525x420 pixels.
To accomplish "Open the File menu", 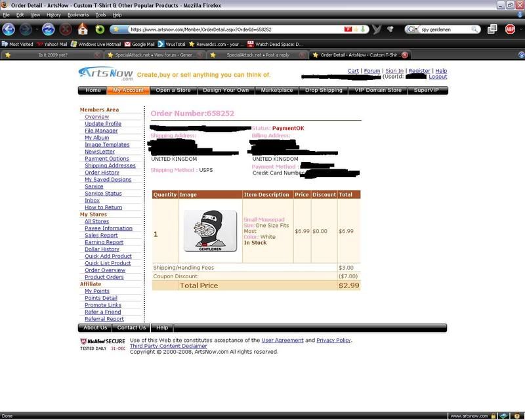I will click(x=6, y=14).
